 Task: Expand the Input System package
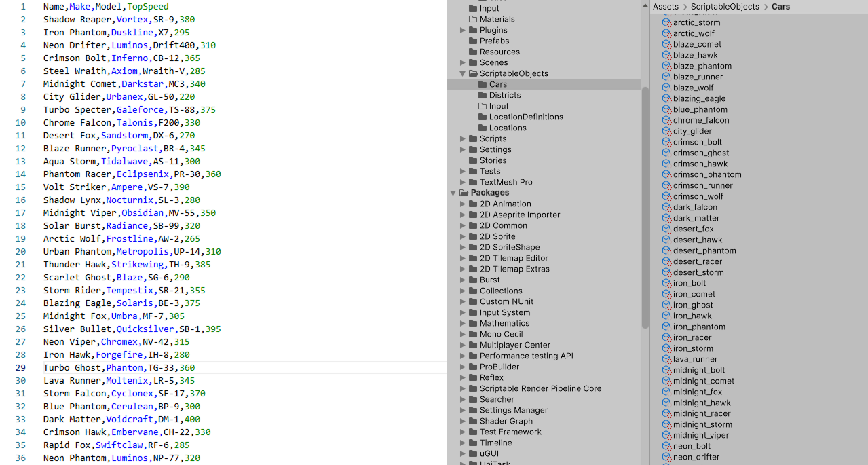click(463, 312)
